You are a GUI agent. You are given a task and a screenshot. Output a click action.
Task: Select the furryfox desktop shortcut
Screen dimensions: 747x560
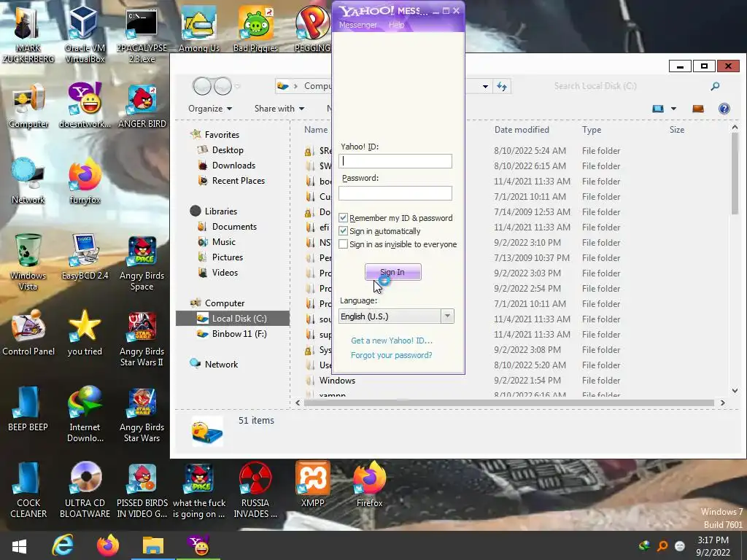[85, 181]
